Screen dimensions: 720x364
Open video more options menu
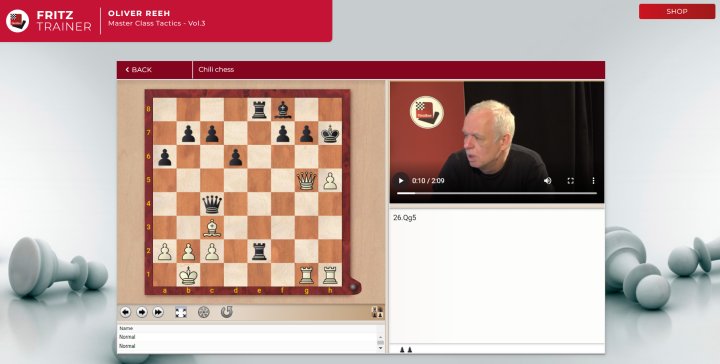593,181
